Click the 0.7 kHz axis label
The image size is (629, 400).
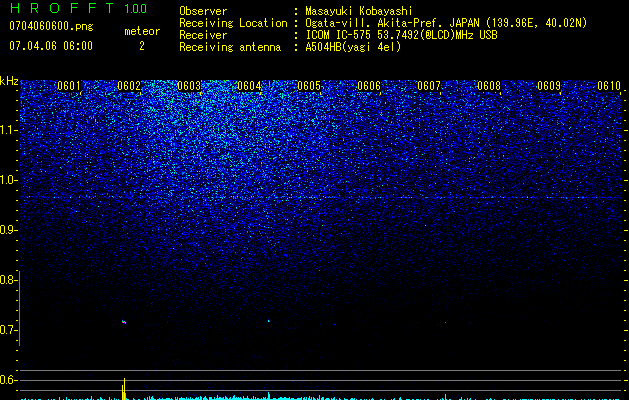(8, 330)
